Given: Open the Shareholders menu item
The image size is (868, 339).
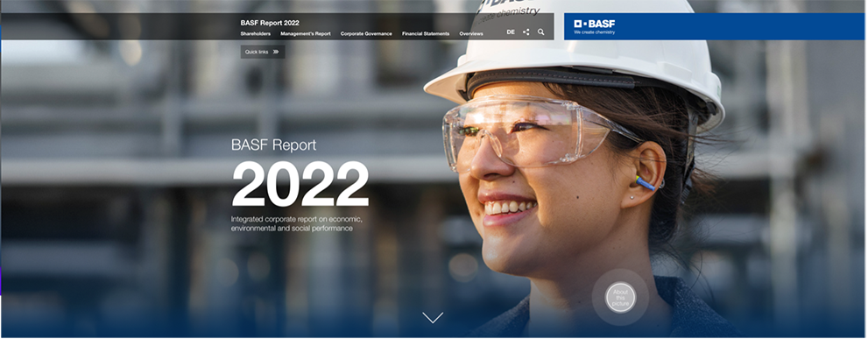Looking at the screenshot, I should click(255, 34).
